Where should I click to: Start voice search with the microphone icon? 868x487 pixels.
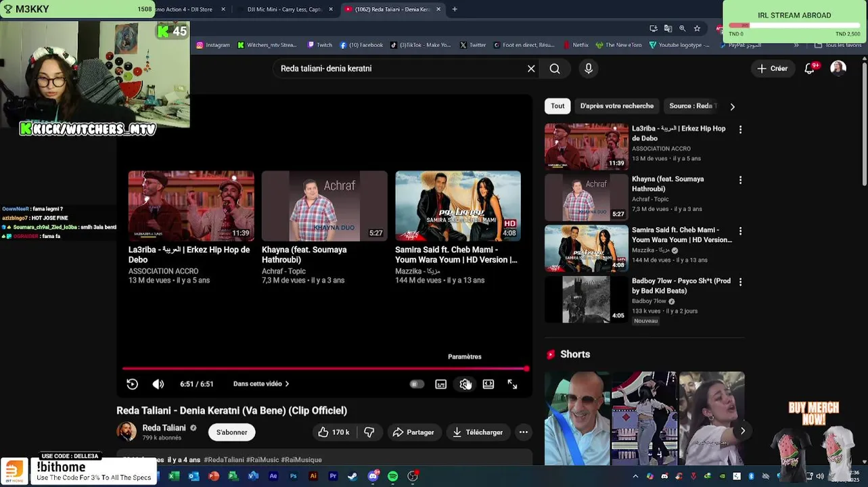tap(589, 68)
